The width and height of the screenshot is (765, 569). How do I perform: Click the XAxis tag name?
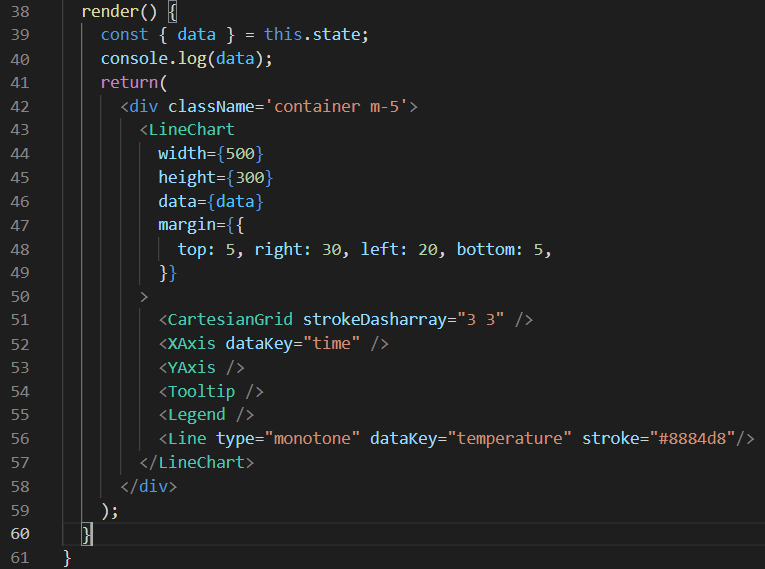click(x=192, y=344)
